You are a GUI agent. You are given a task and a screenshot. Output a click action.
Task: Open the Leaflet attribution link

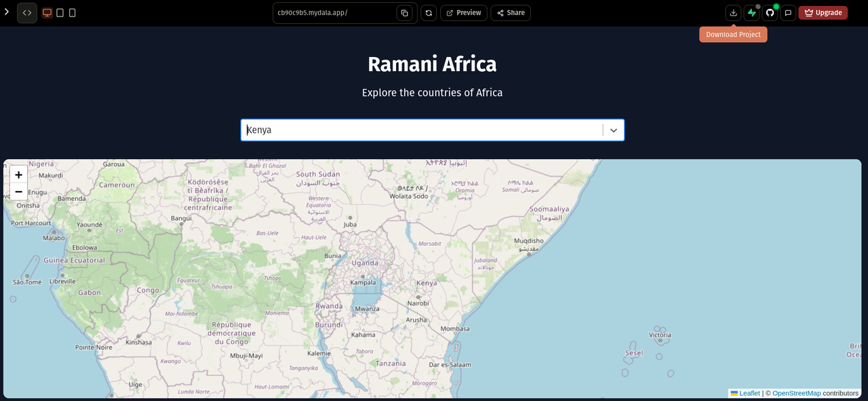(x=749, y=394)
